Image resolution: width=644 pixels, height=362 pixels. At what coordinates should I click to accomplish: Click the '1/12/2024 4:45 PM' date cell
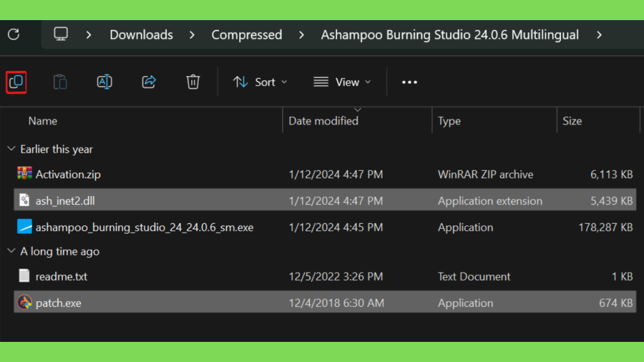tap(336, 228)
